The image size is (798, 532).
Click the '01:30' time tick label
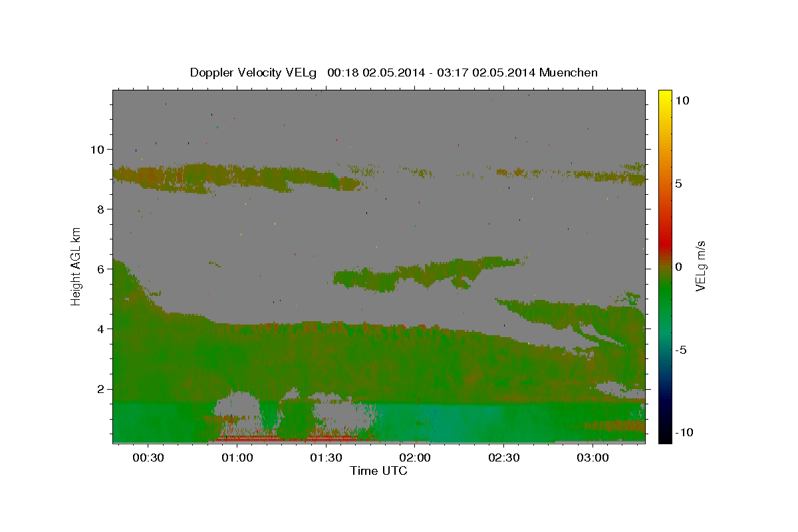pos(327,458)
